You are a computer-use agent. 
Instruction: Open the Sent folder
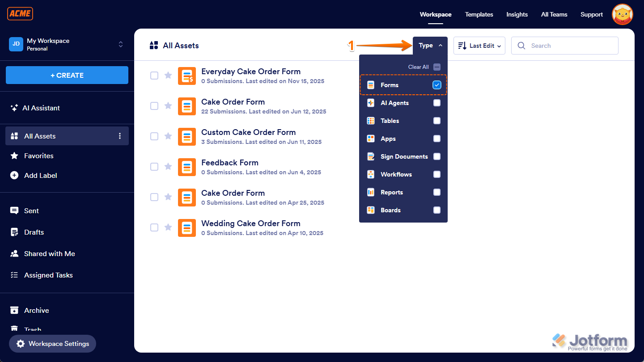coord(31,210)
